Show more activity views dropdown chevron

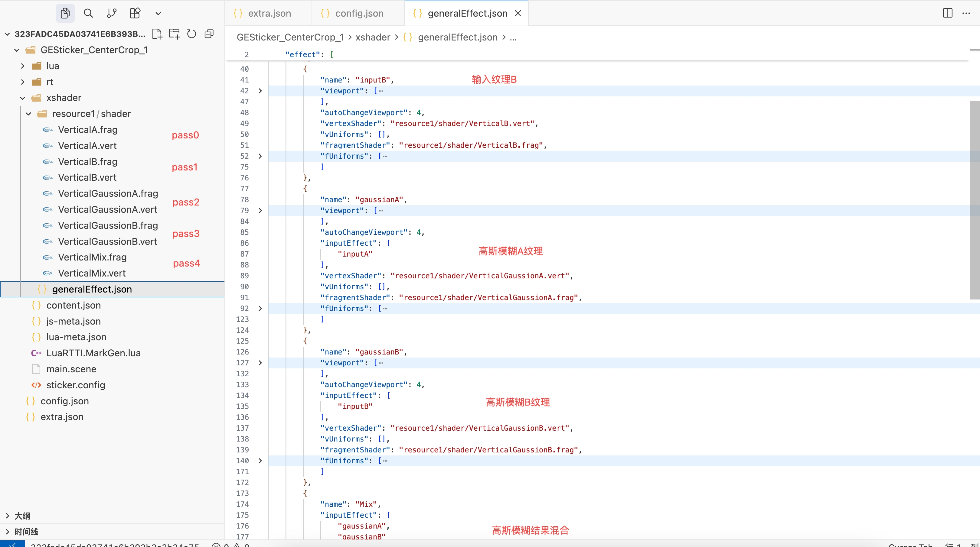tap(158, 14)
